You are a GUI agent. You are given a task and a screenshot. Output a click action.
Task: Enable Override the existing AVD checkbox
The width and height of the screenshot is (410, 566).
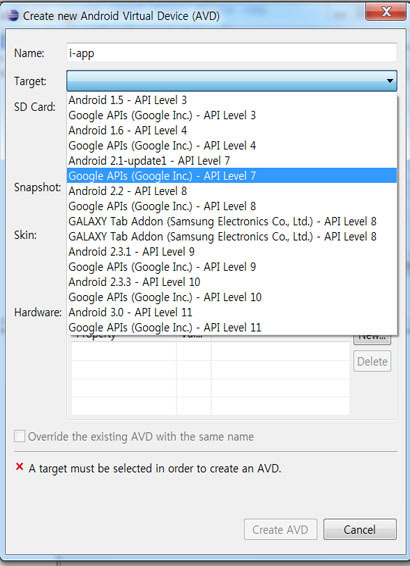(19, 436)
